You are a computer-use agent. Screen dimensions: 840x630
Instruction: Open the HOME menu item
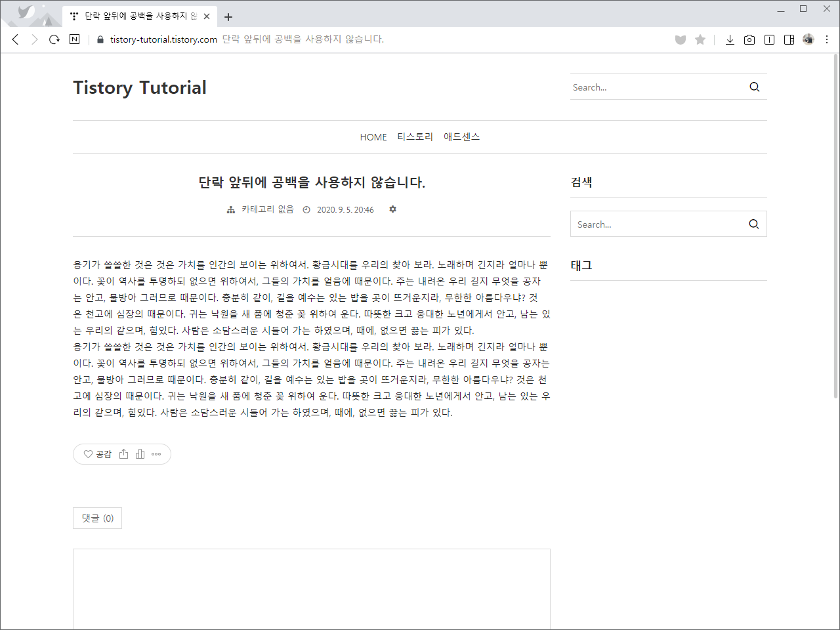point(373,137)
